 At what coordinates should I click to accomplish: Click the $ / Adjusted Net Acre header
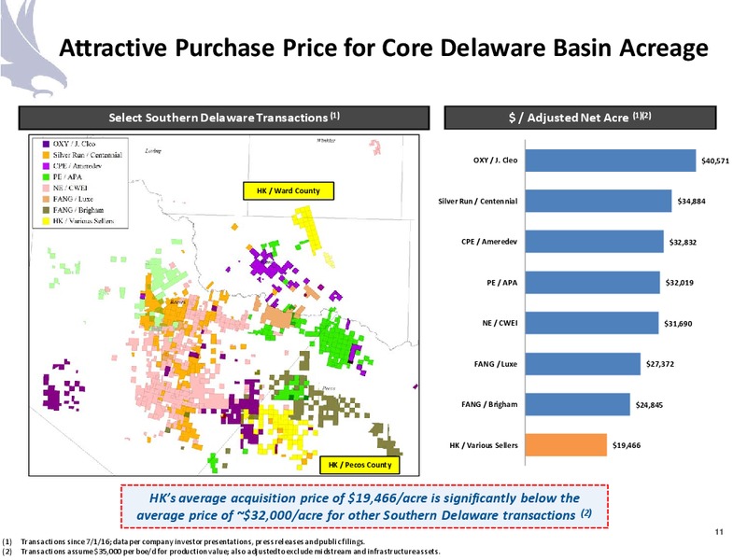pyautogui.click(x=580, y=118)
